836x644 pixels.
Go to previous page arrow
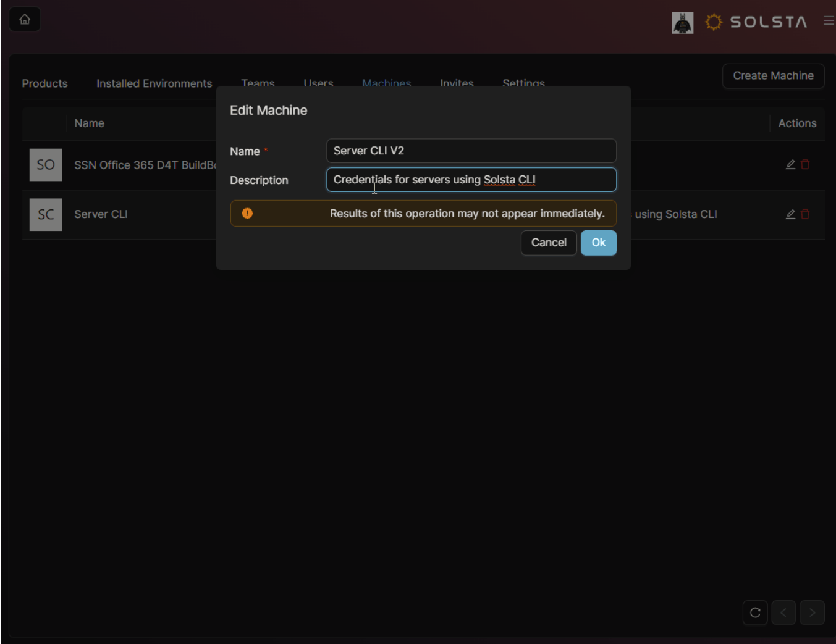click(783, 613)
